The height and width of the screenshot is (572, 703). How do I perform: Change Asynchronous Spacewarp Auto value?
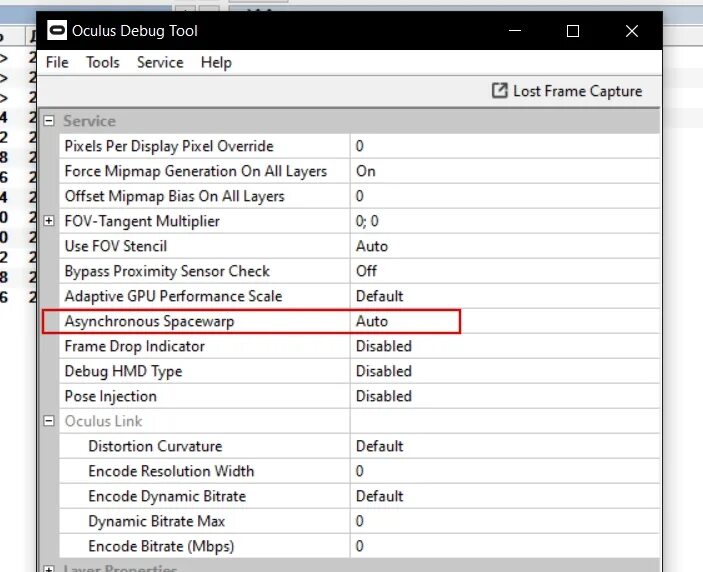(505, 321)
